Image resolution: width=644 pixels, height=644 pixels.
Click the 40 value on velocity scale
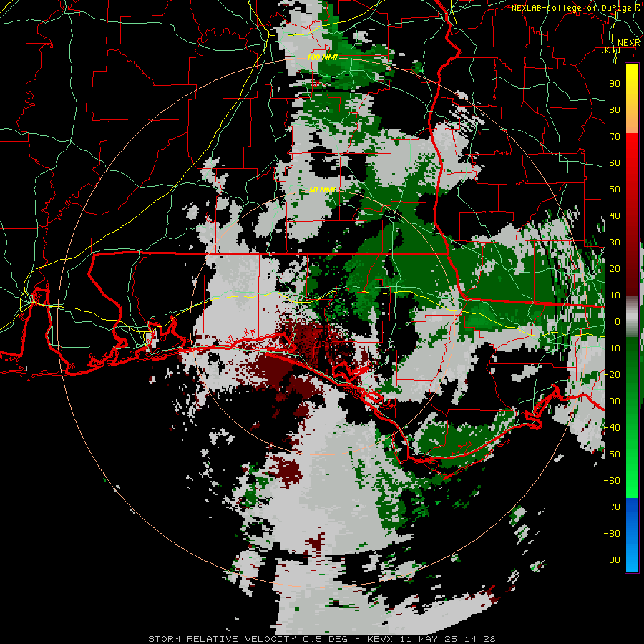(x=615, y=215)
